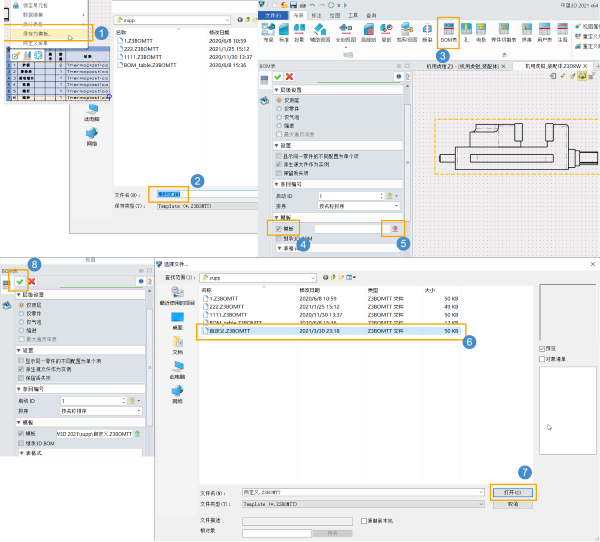
Task: Click 文档 documents icon in 选择文件 dialog sidebar
Action: click(177, 345)
